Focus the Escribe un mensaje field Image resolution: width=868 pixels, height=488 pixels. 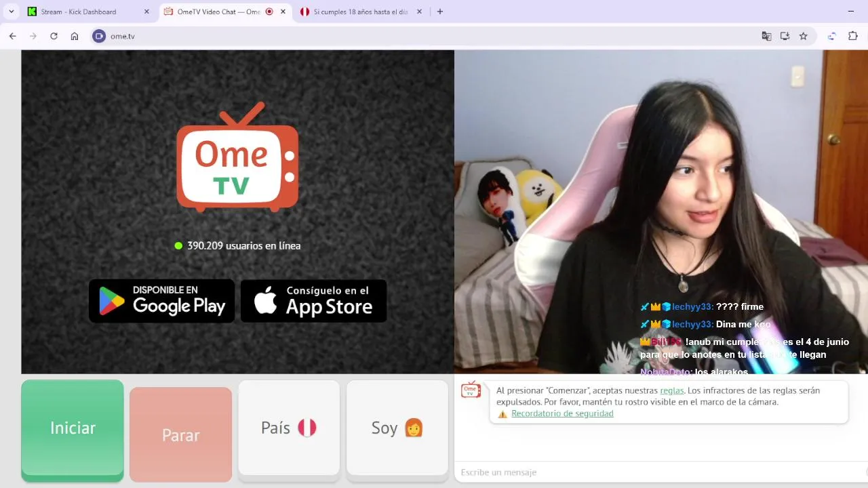661,472
